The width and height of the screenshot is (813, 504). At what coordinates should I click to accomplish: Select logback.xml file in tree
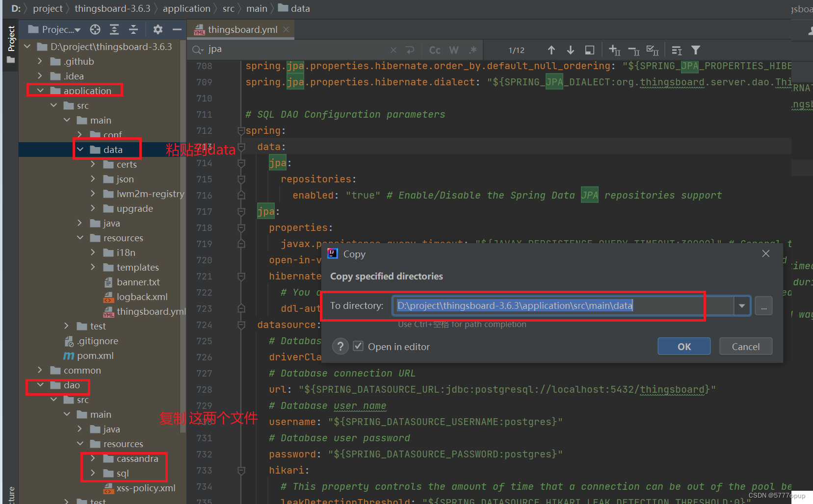coord(135,297)
